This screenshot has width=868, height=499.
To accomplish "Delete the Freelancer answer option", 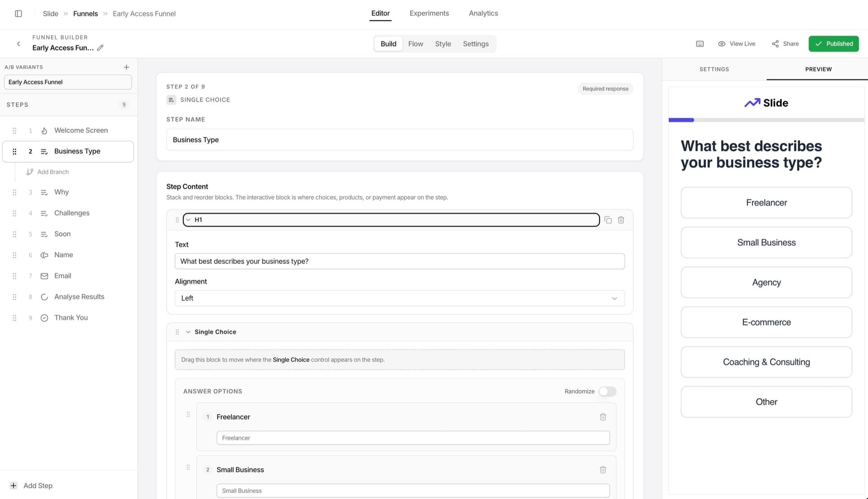I will coord(603,417).
